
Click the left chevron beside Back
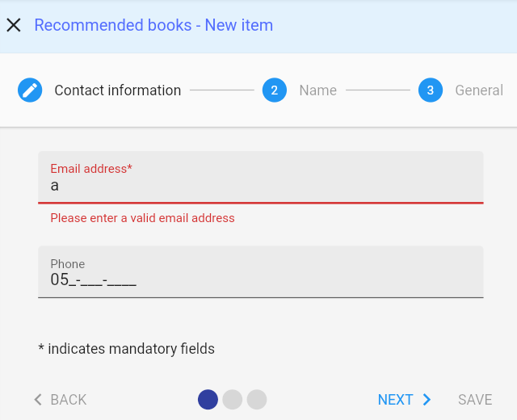38,400
